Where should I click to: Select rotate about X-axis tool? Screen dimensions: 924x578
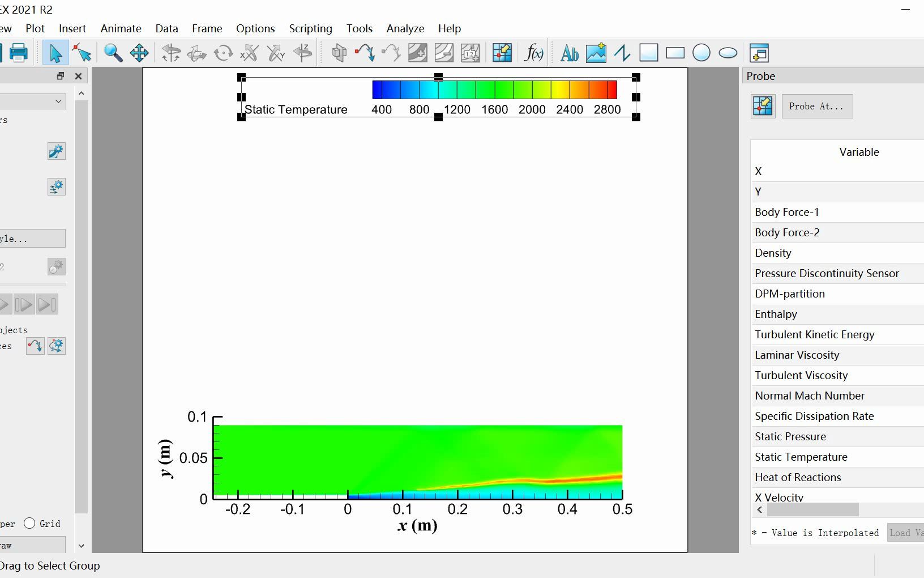[249, 53]
